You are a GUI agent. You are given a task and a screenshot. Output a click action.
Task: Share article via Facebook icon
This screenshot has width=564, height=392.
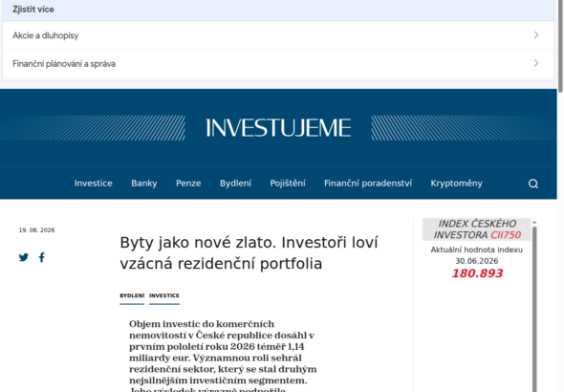[x=42, y=257]
